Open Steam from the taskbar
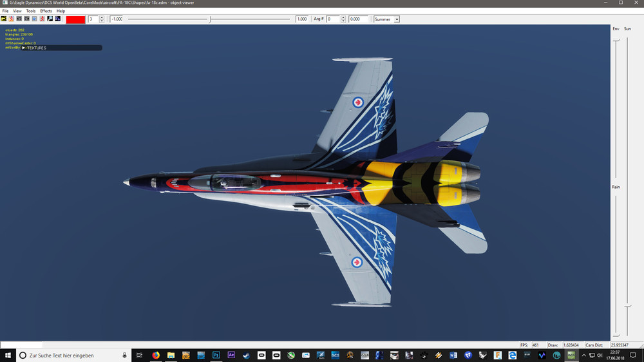The image size is (644, 362). point(246,355)
